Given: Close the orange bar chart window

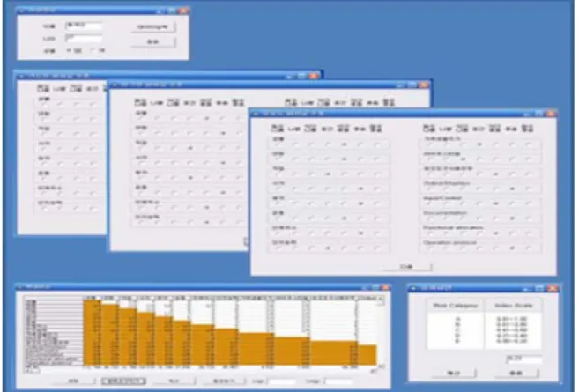Looking at the screenshot, I should [384, 287].
